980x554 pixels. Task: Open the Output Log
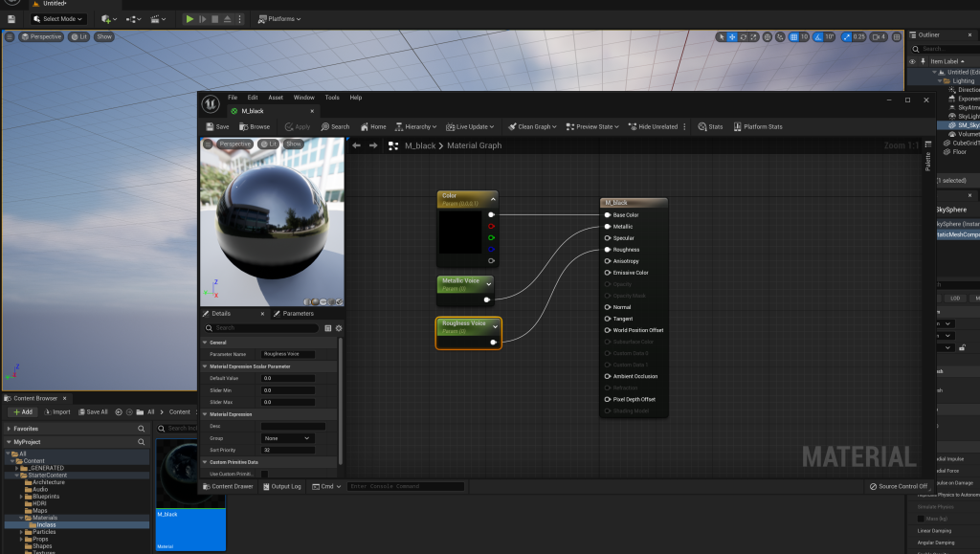click(282, 487)
